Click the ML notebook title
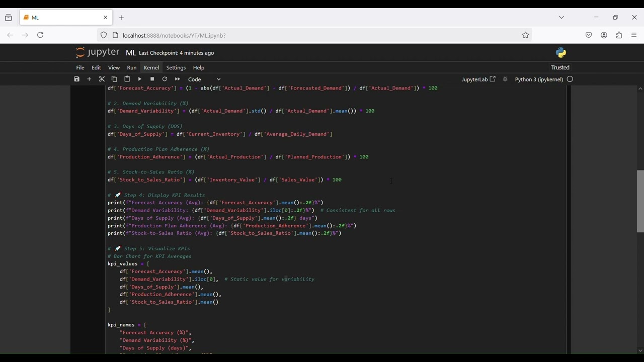This screenshot has height=362, width=644. (131, 53)
